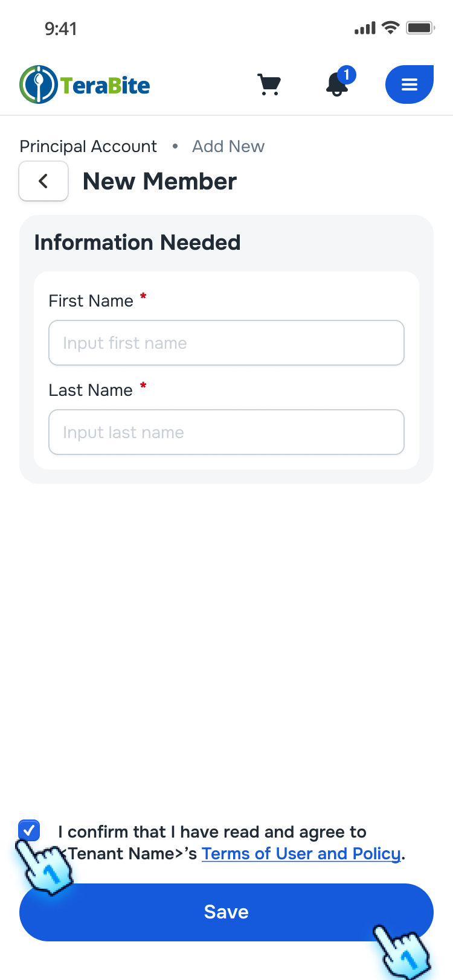
Task: Click the First Name input field
Action: click(x=226, y=343)
